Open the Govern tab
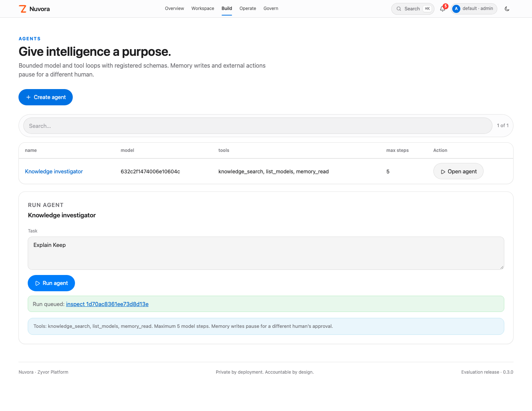532x411 pixels. click(x=271, y=9)
